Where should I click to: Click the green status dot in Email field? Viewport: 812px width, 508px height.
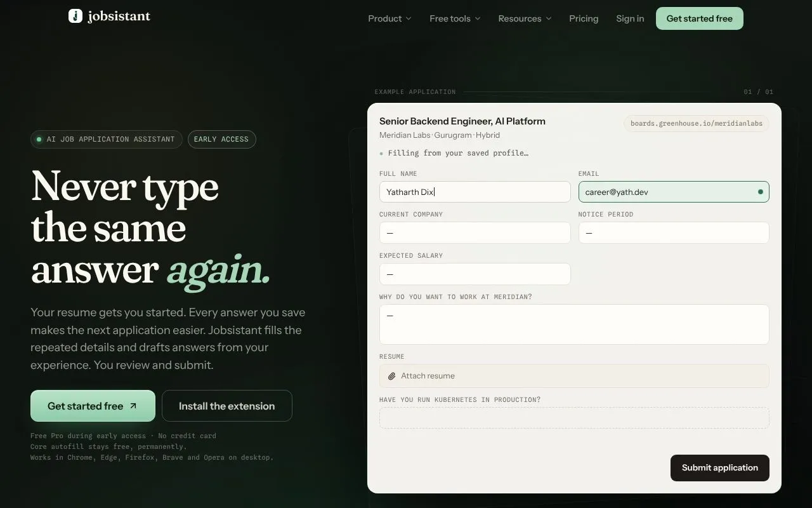click(761, 192)
